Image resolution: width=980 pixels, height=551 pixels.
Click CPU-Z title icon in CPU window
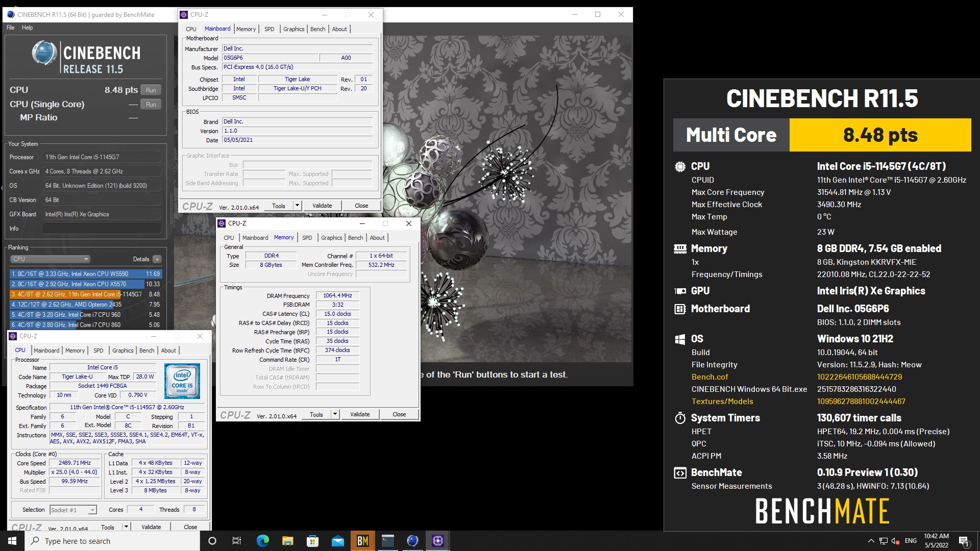tap(13, 336)
